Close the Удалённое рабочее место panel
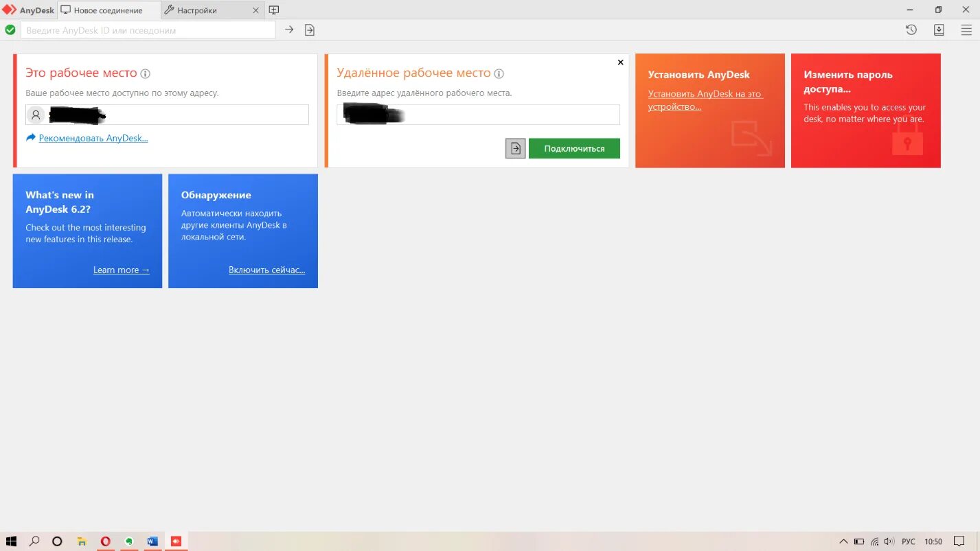Screen dimensions: 980x551 click(621, 62)
